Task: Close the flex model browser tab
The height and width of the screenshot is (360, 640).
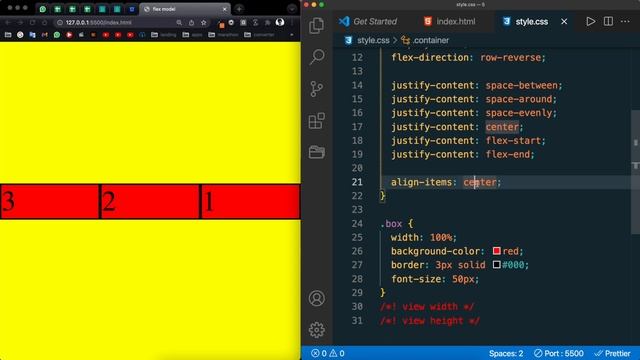Action: [224, 9]
